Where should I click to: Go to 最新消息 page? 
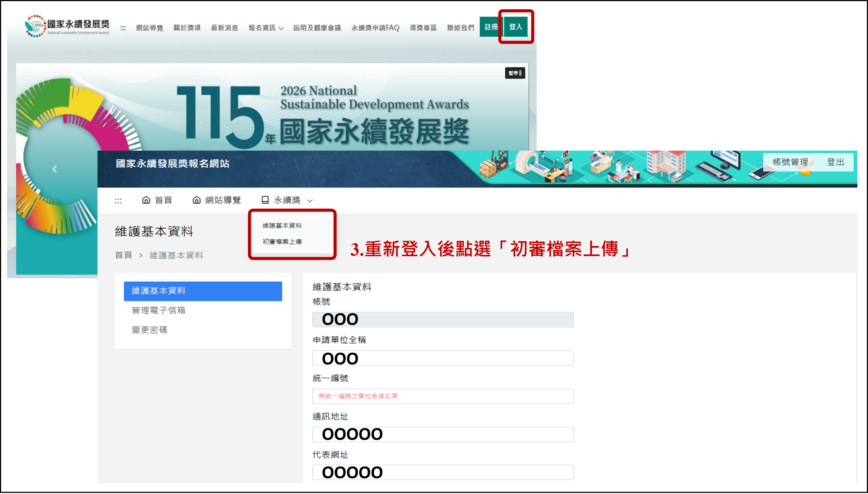point(224,28)
